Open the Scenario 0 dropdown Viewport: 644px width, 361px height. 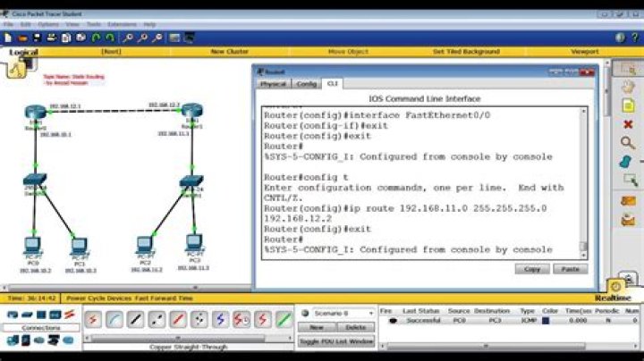(343, 314)
